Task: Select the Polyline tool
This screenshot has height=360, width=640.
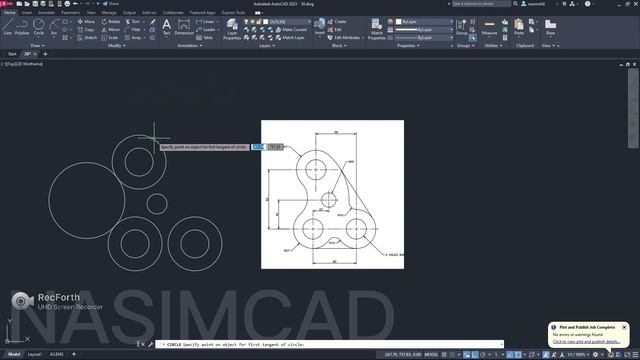Action: 22,27
